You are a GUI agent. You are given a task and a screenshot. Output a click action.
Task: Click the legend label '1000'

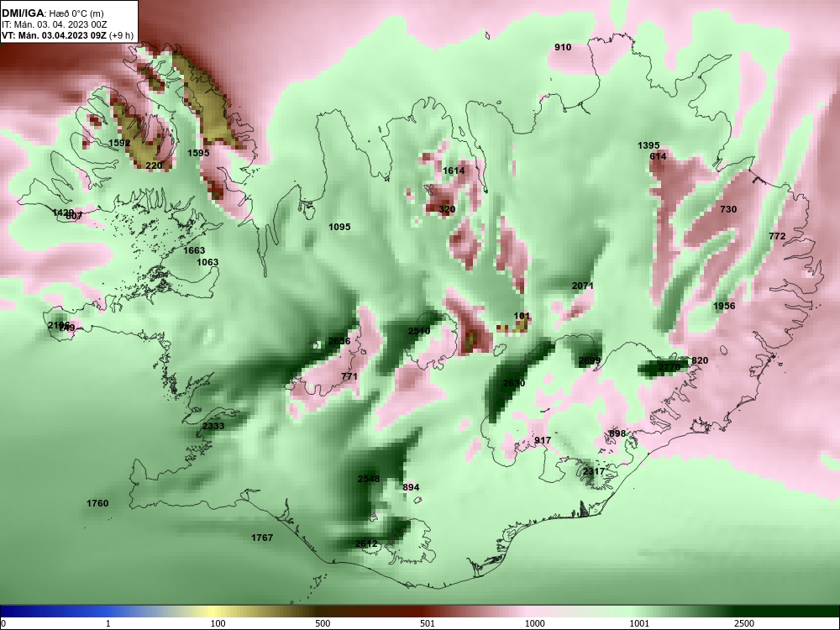click(534, 623)
